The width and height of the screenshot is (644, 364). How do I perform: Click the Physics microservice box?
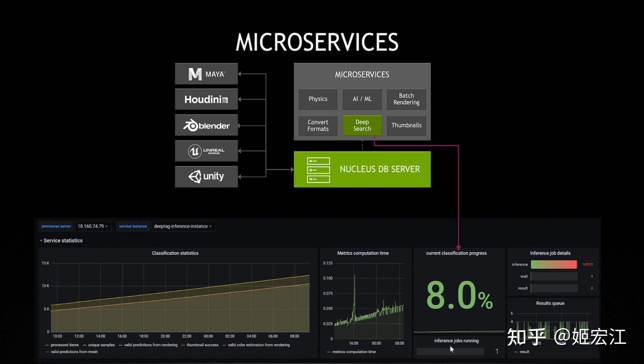click(318, 99)
